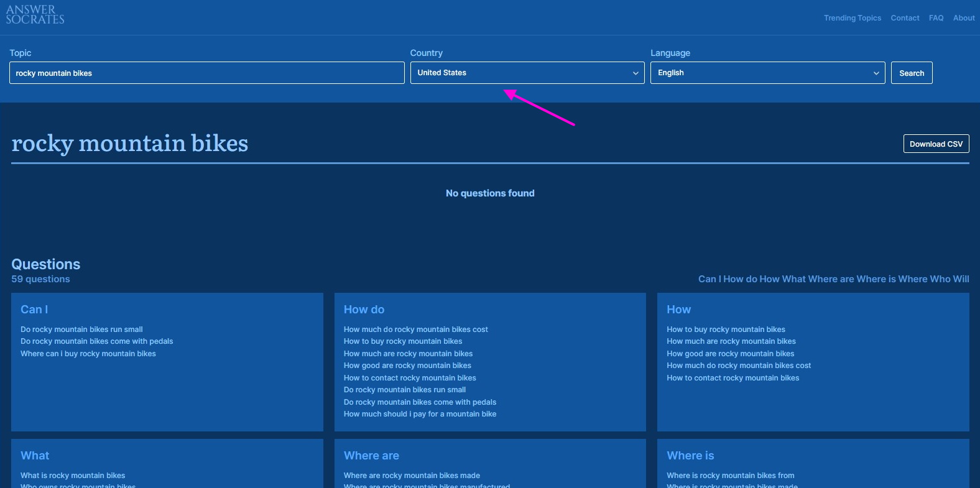Image resolution: width=980 pixels, height=488 pixels.
Task: Click 'Where can i buy rocky mountain bikes'
Action: click(x=88, y=354)
